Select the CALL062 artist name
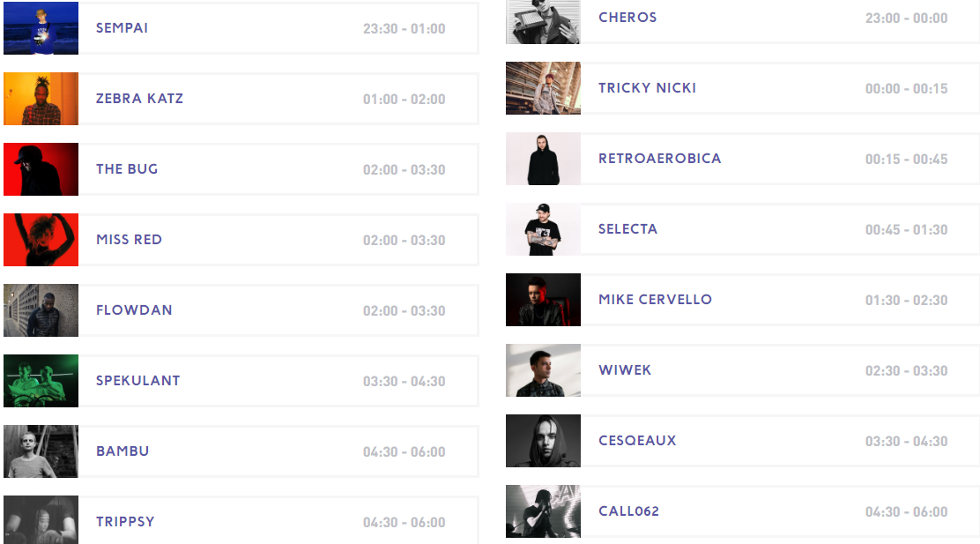 (x=628, y=511)
